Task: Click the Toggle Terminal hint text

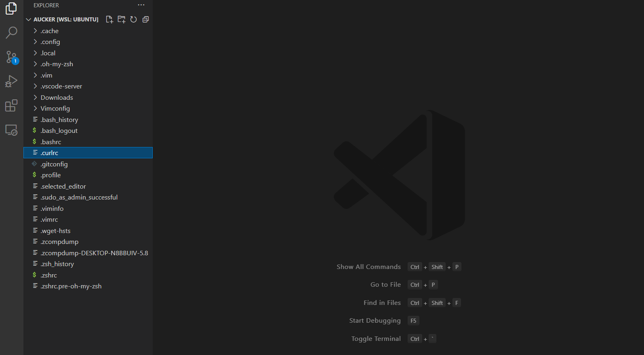Action: (x=376, y=339)
